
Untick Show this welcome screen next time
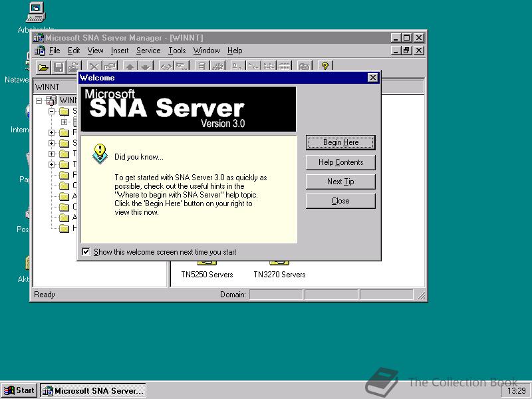86,252
